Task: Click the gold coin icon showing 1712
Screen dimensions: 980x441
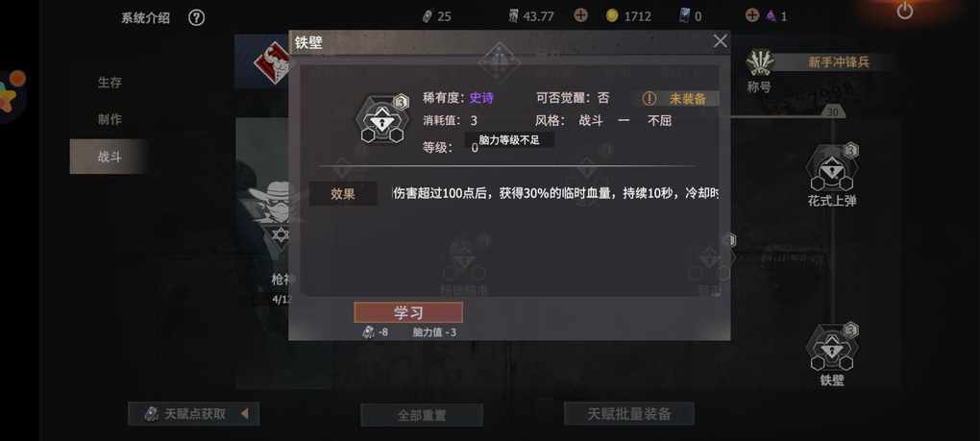Action: click(x=612, y=15)
